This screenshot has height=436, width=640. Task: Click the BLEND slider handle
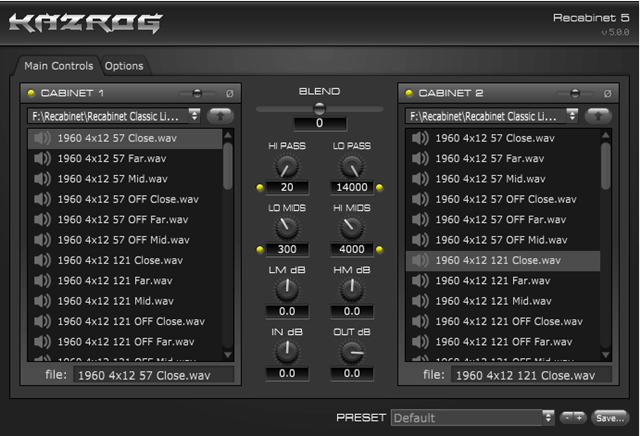pos(319,109)
